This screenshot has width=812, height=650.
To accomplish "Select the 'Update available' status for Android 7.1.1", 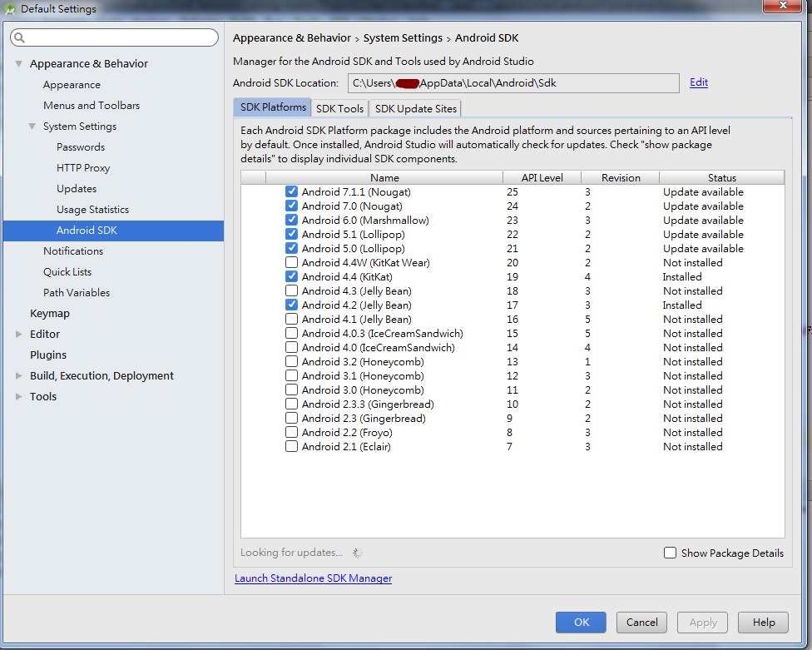I will (703, 191).
